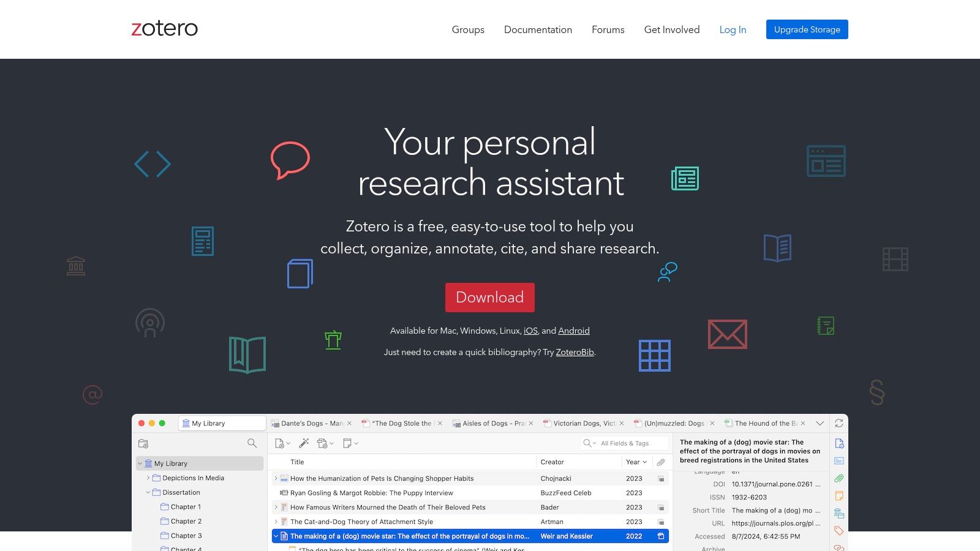Click the Sync arrows icon

[839, 423]
